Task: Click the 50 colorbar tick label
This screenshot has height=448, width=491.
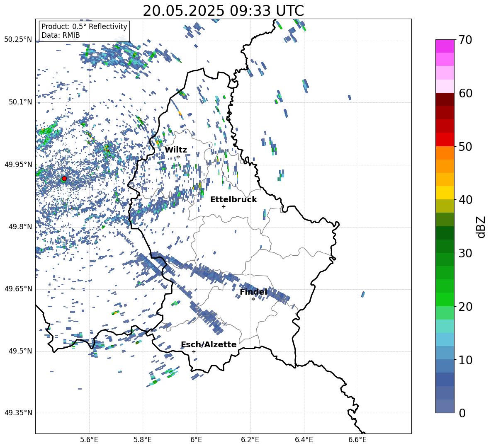Action: (465, 146)
